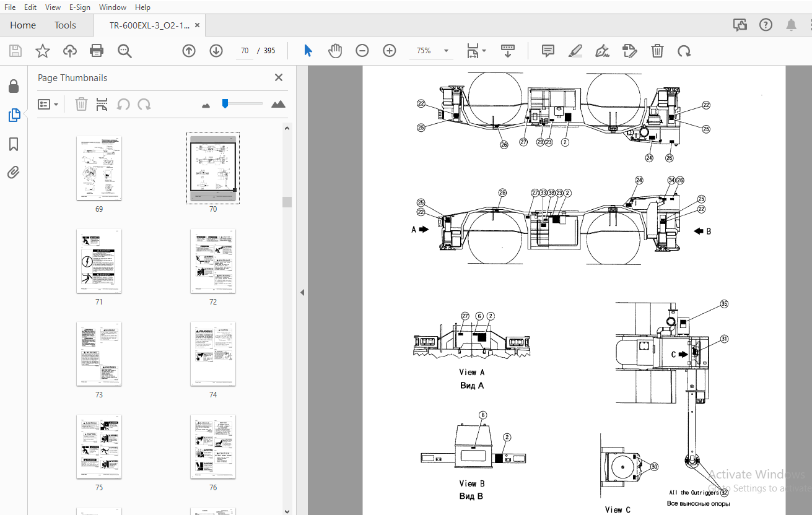Open the Help menu
812x515 pixels.
tap(142, 7)
